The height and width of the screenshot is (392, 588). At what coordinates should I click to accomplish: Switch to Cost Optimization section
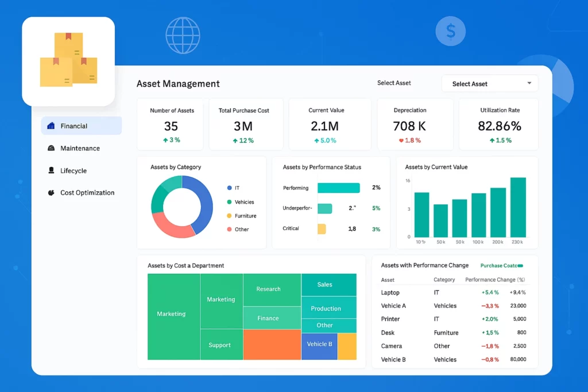[87, 193]
